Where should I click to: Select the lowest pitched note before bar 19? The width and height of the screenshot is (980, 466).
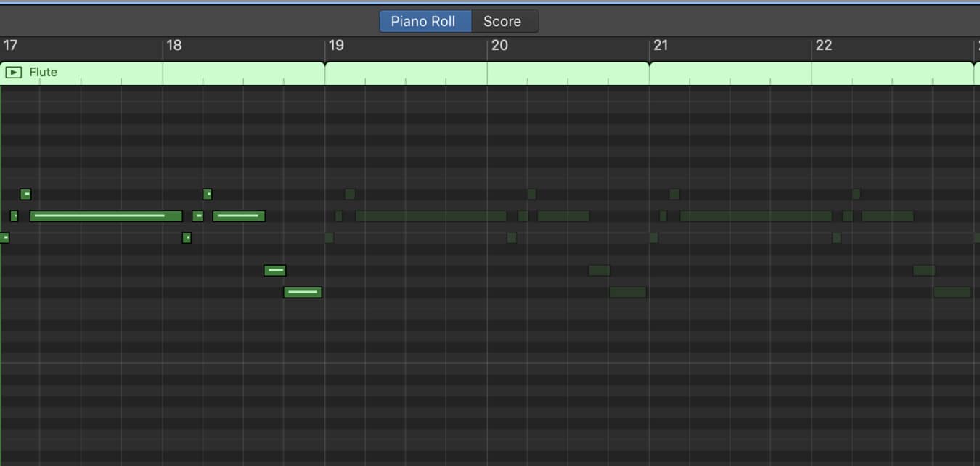[x=303, y=292]
